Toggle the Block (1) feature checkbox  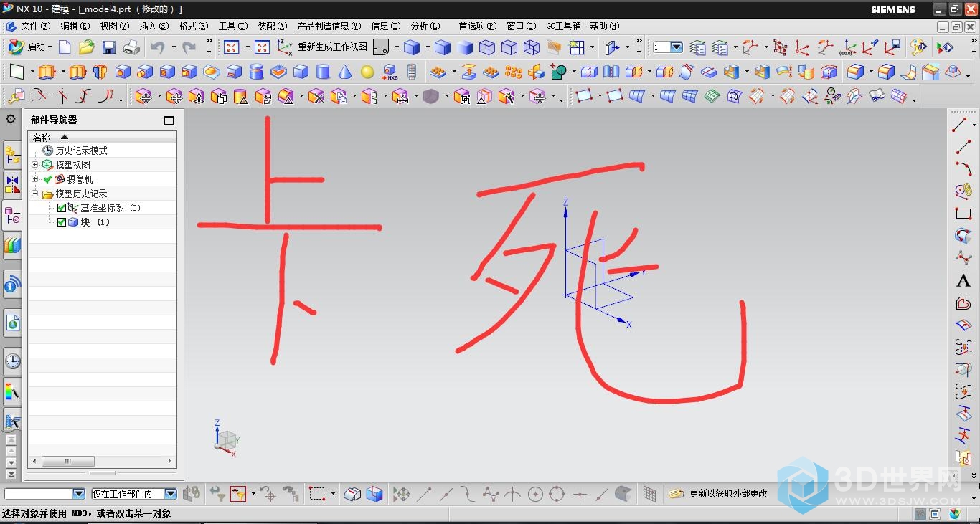[62, 222]
